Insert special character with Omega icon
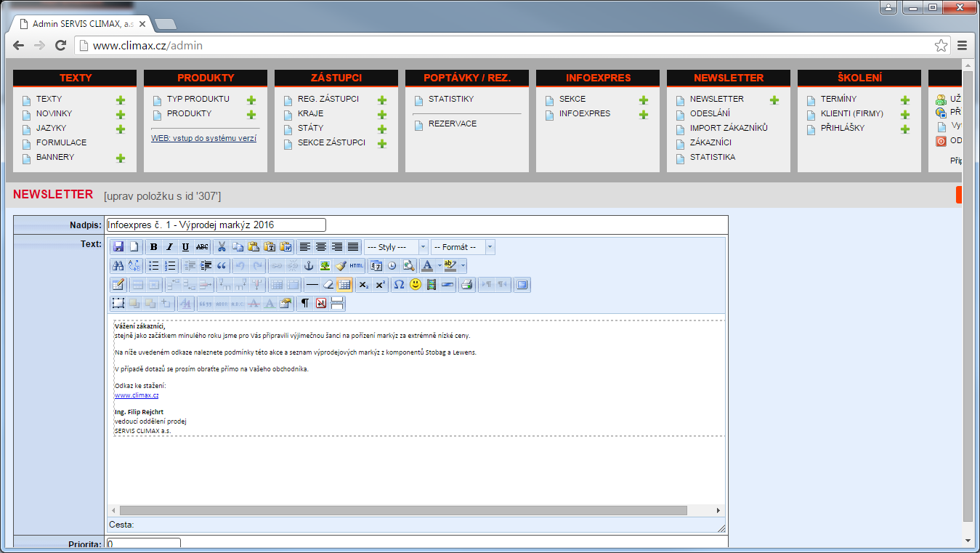The height and width of the screenshot is (553, 980). pyautogui.click(x=399, y=285)
